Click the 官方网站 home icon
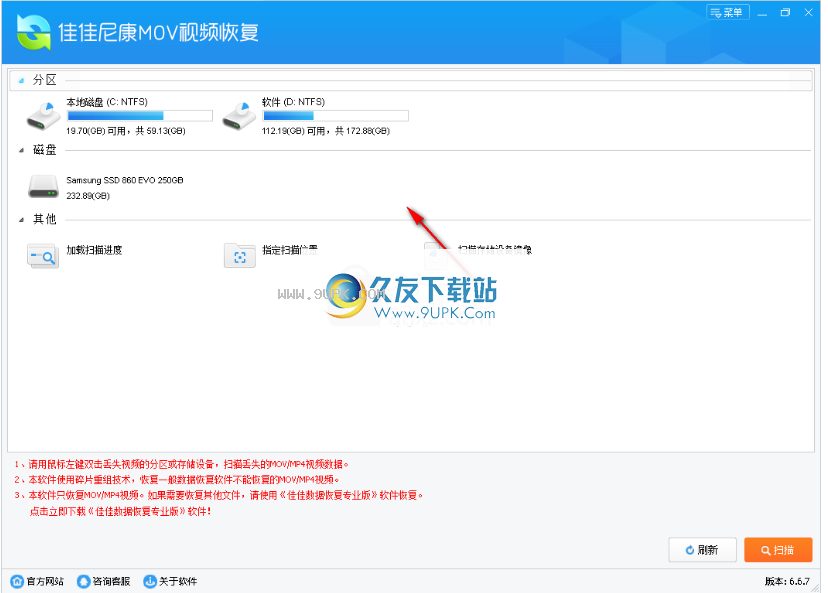This screenshot has height=593, width=828. click(17, 581)
